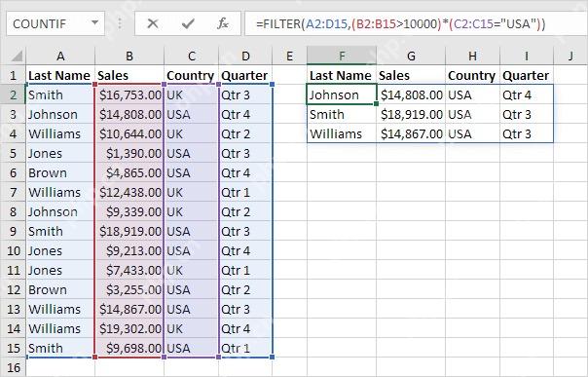Select $14,808.00 in column G
This screenshot has height=377, width=588.
411,94
